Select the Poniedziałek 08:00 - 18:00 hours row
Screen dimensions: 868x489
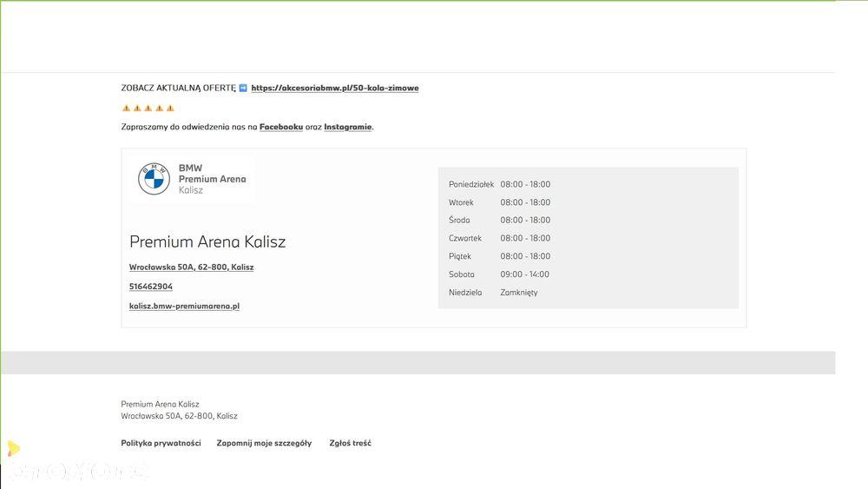pos(499,184)
